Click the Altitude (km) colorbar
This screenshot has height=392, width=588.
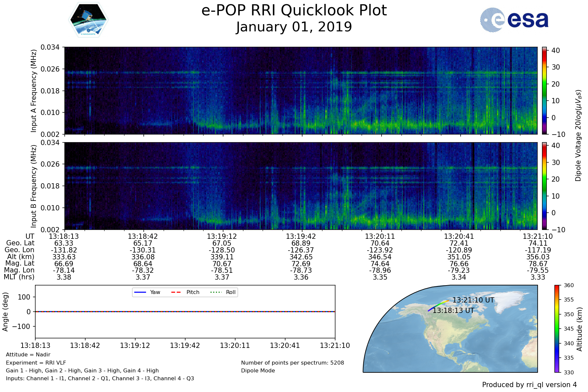(x=557, y=329)
